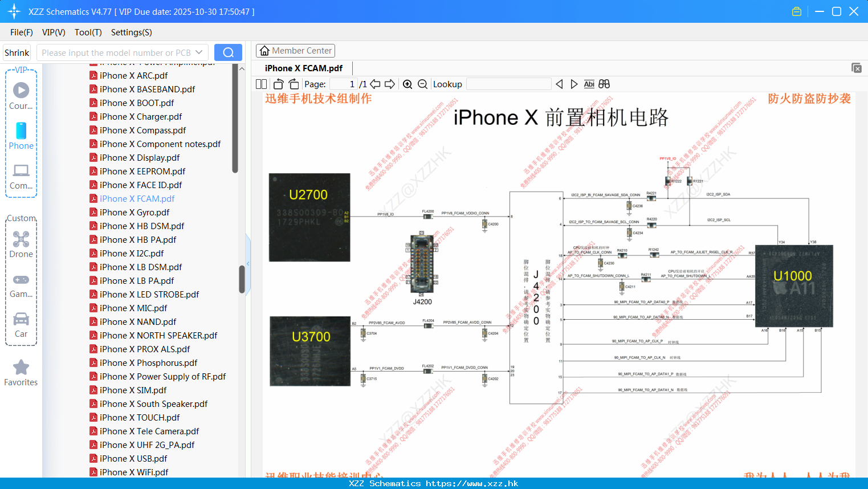Open Member Center
This screenshot has width=868, height=489.
point(296,51)
